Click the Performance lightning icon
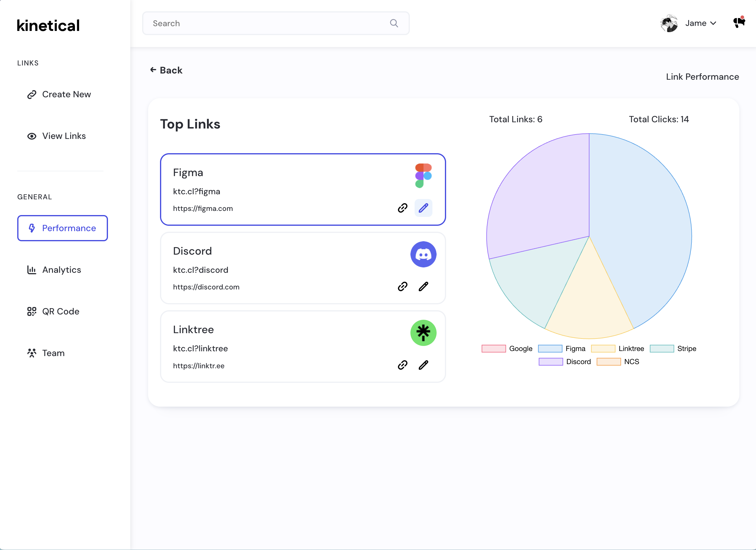 [x=32, y=228]
